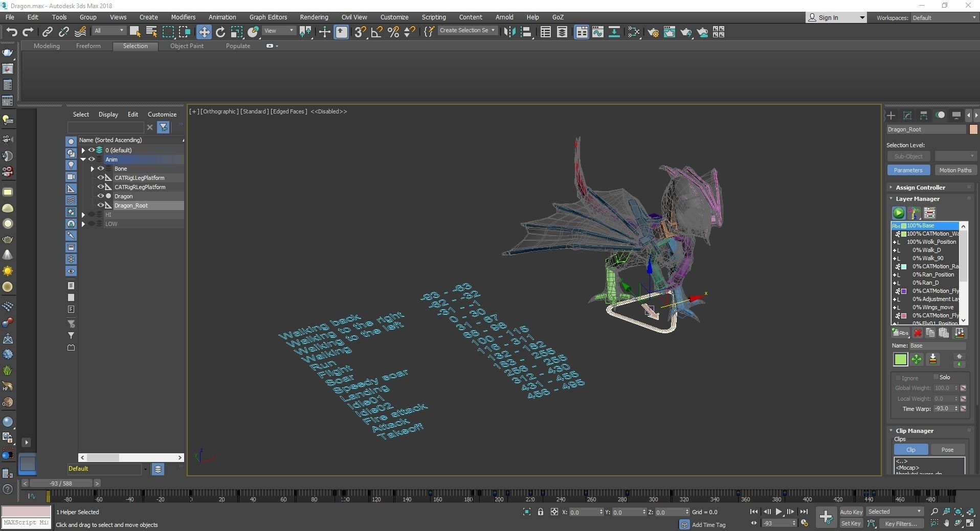Add Absolute layer with Abs button
980x531 pixels.
(900, 333)
